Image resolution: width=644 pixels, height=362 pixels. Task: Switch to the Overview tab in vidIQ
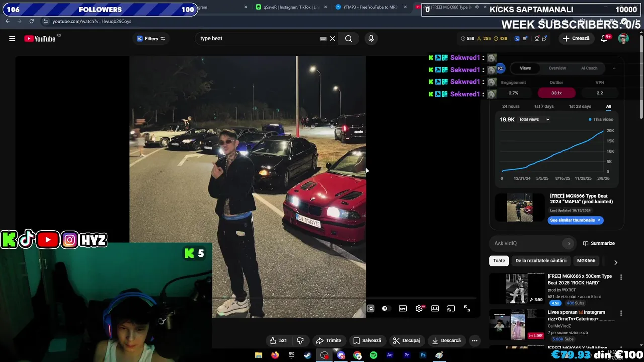tap(557, 68)
